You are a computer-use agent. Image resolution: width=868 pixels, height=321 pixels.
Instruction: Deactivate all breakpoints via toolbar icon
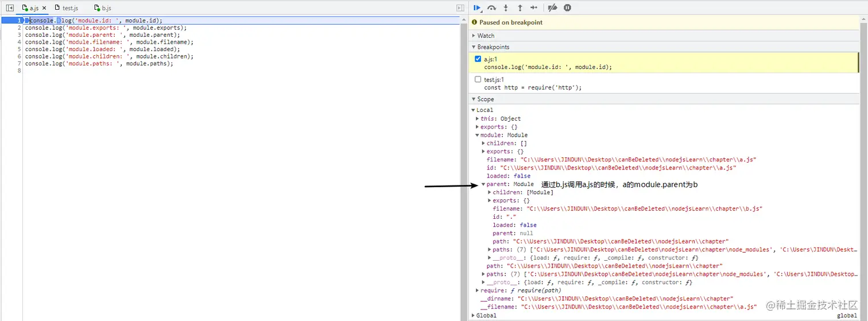click(552, 7)
